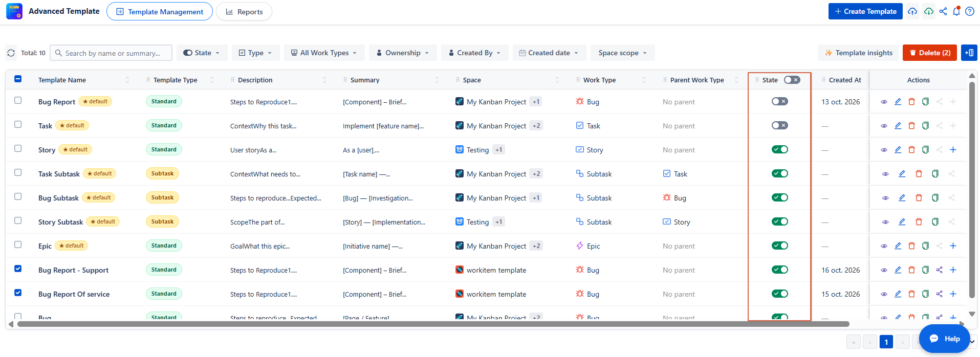This screenshot has height=357, width=980.
Task: Toggle the State column header switch
Action: tap(792, 80)
